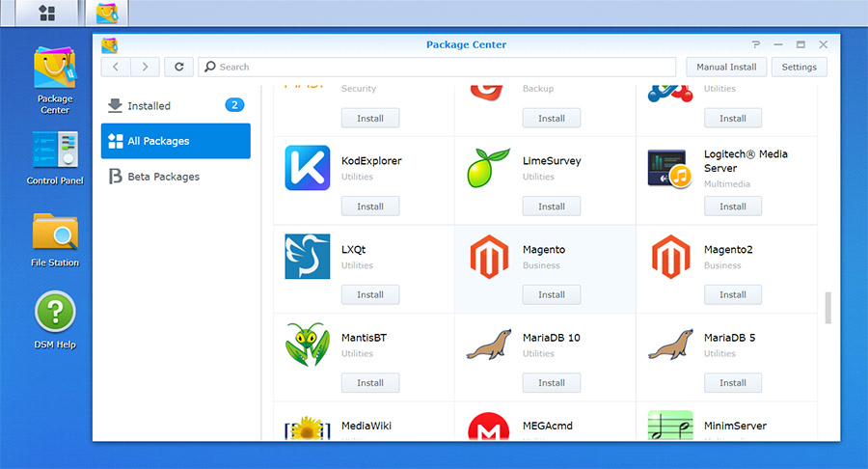Click the KodExplorer package icon

point(308,168)
